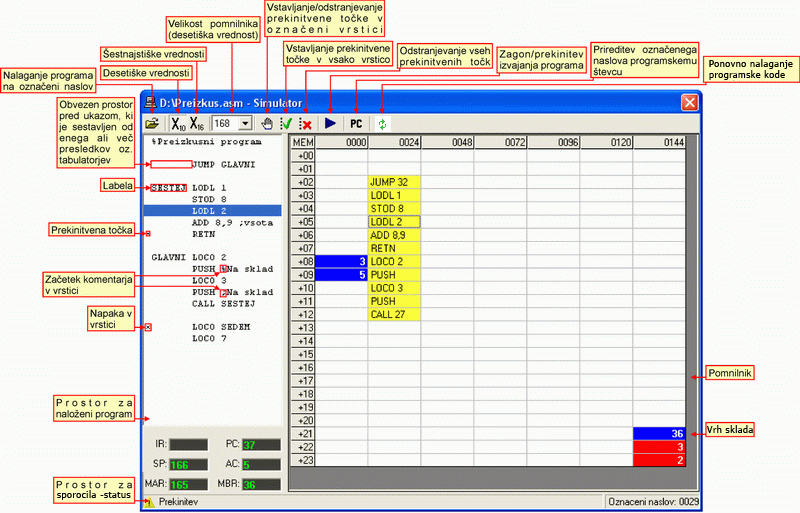Click the SP register value field
The image size is (800, 513).
pos(188,465)
